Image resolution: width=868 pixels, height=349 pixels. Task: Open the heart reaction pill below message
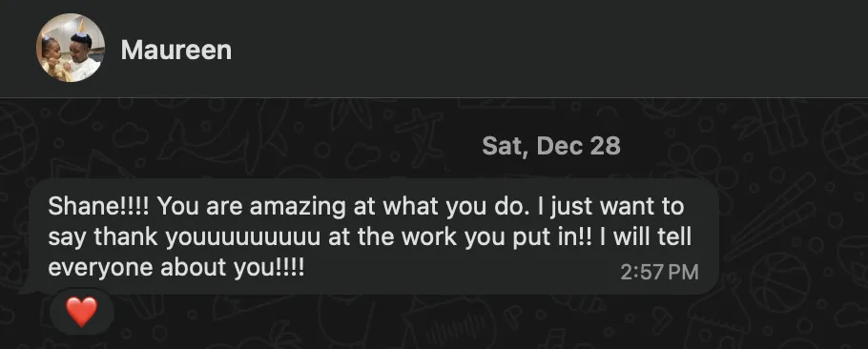[82, 312]
